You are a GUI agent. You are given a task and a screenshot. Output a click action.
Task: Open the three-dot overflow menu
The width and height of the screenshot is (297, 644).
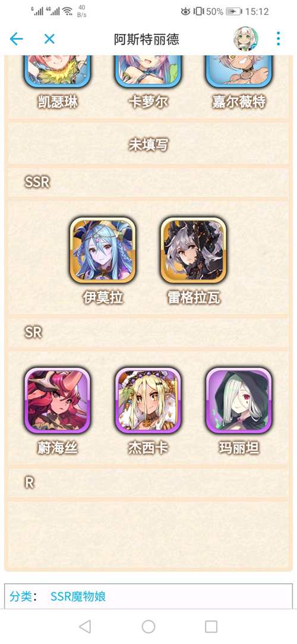coord(278,39)
